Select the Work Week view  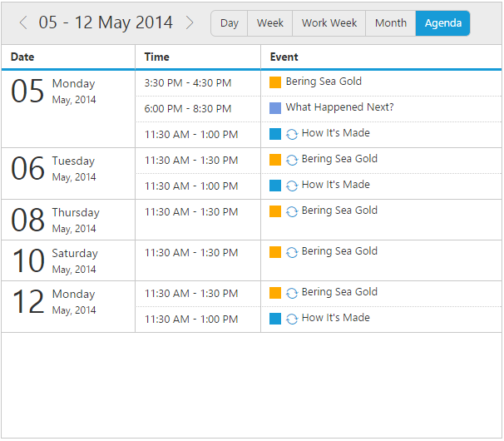click(x=329, y=23)
